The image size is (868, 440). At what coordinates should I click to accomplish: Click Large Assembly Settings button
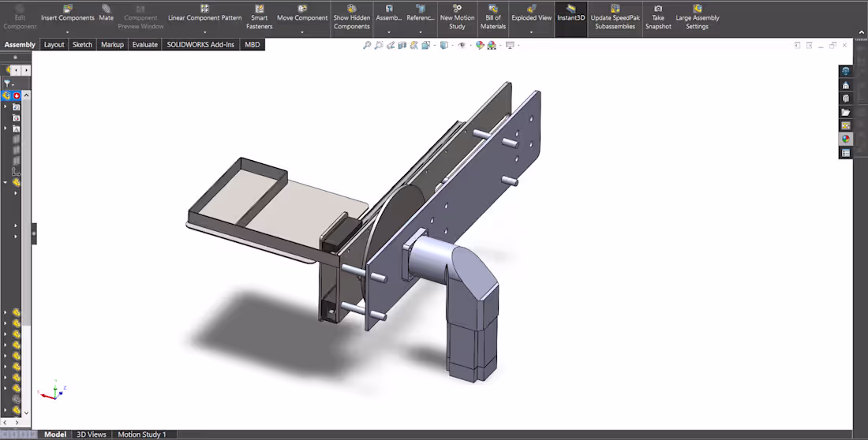697,17
